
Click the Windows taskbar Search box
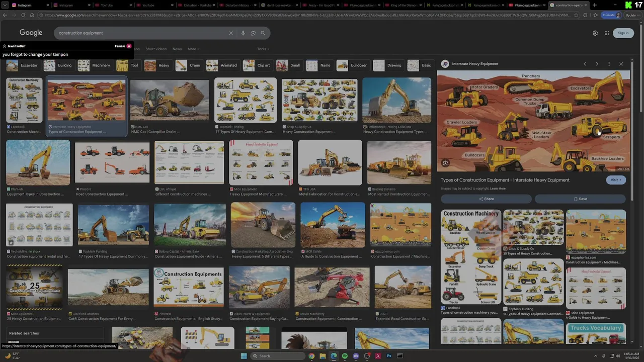278,356
